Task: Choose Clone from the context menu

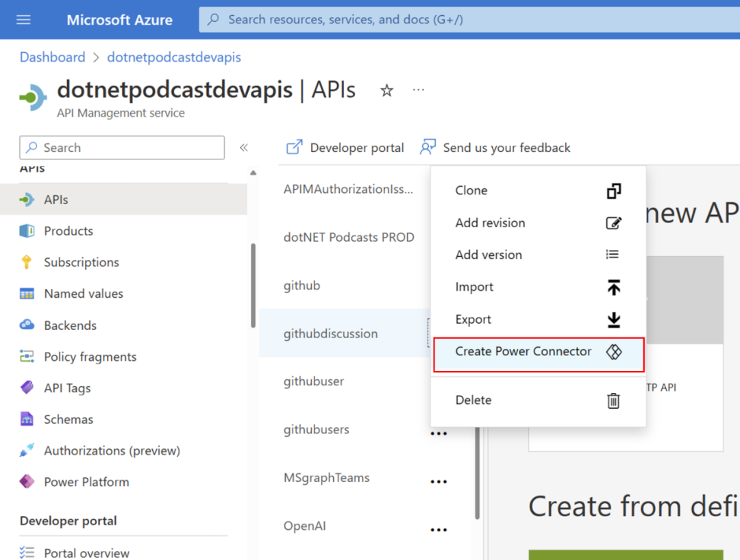Action: coord(538,190)
